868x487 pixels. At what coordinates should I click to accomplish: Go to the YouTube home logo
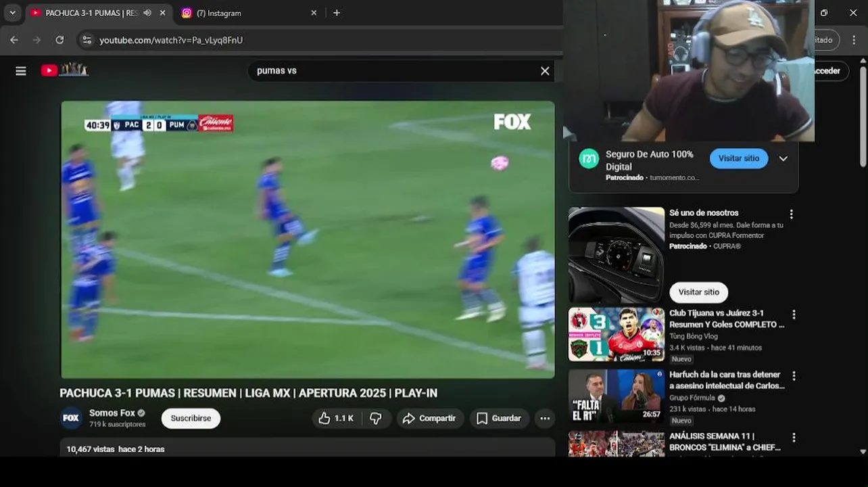click(x=65, y=70)
